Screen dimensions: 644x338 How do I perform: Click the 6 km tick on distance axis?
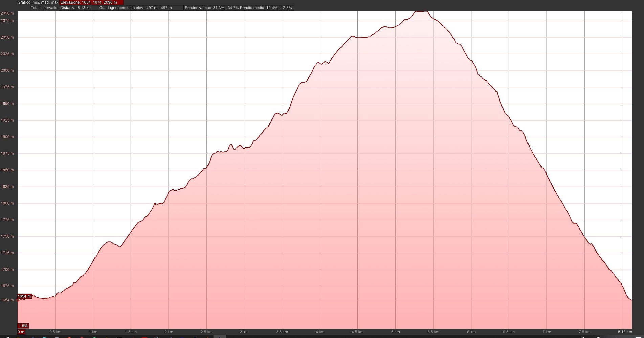coord(471,332)
